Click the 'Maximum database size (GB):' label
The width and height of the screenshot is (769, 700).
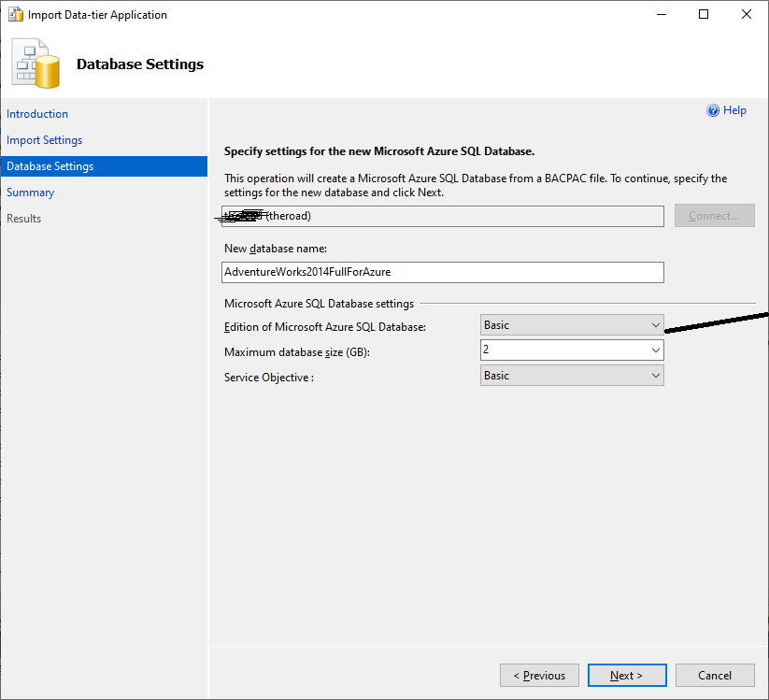pos(297,352)
